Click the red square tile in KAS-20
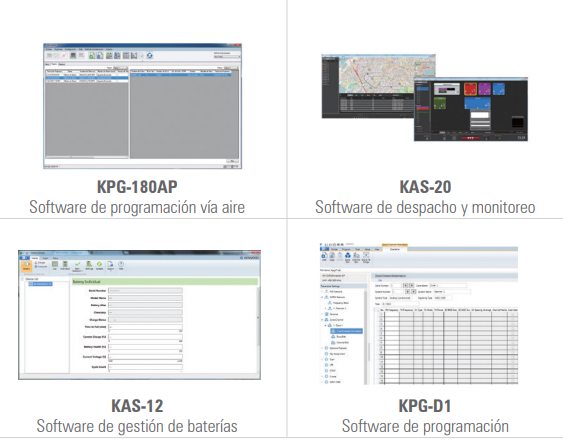 tap(470, 89)
